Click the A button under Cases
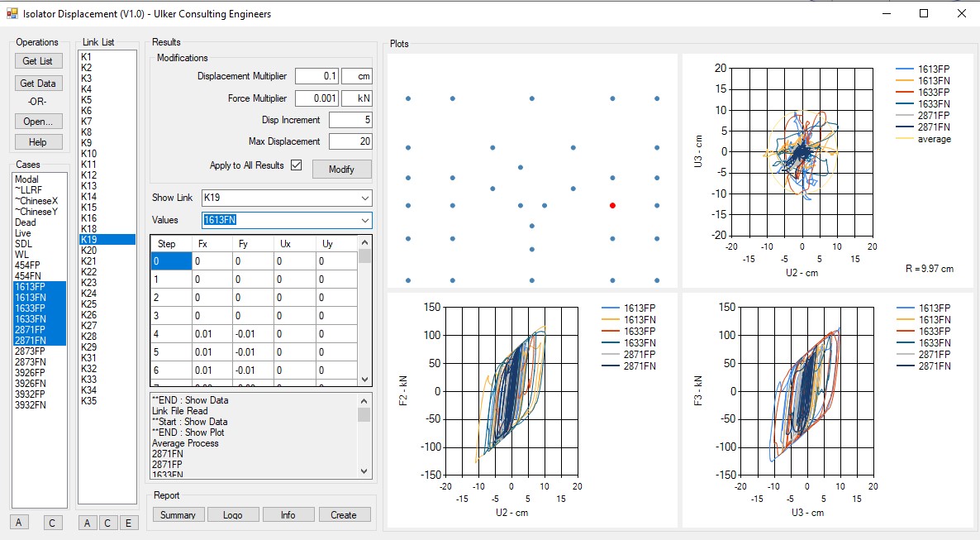The image size is (980, 540). coord(19,523)
